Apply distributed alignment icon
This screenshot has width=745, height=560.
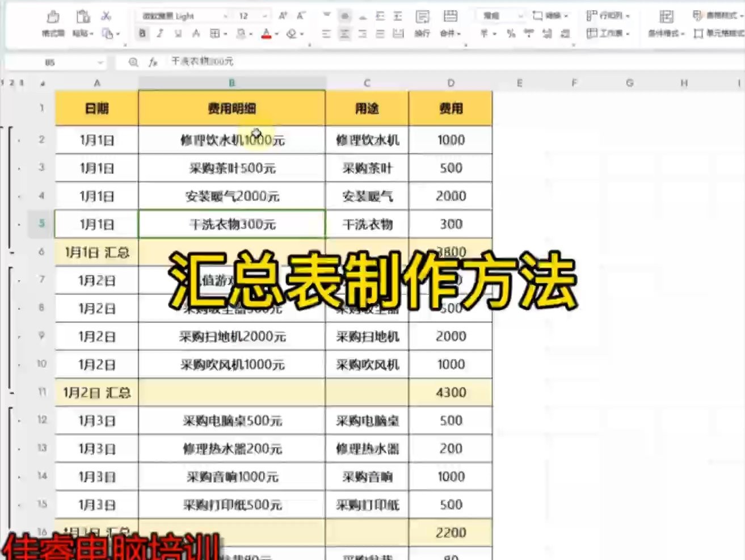coord(398,34)
